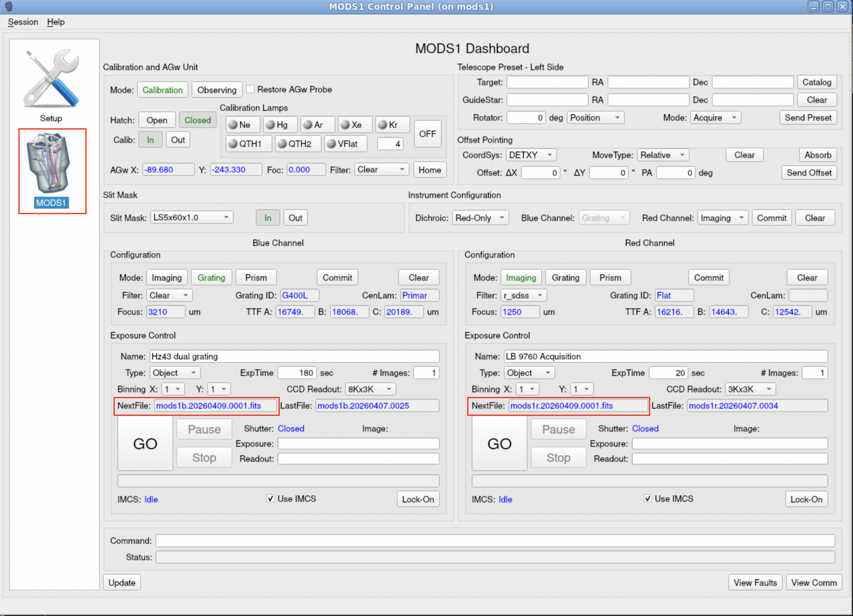Toggle Use IMCS in Blue Channel
The width and height of the screenshot is (853, 616).
click(x=270, y=499)
